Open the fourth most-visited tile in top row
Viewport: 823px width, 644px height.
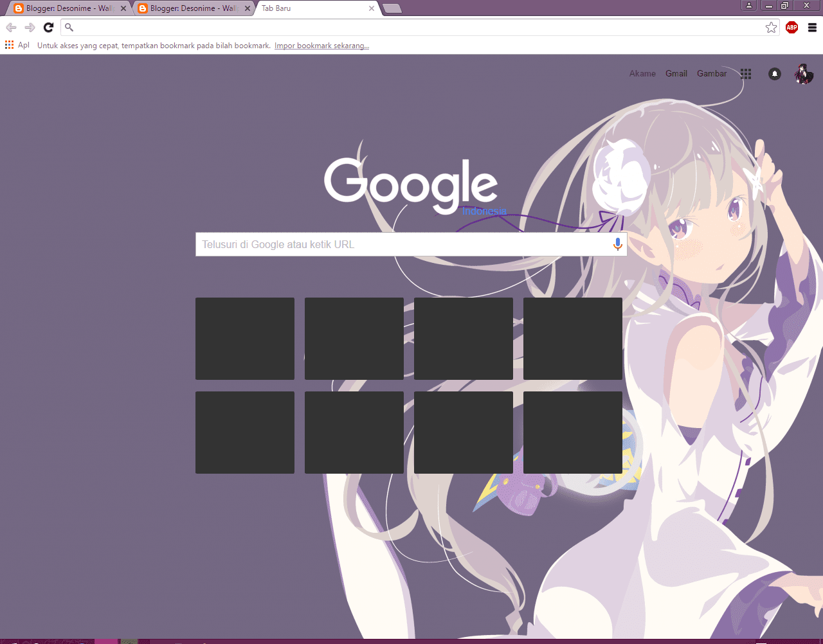coord(573,339)
